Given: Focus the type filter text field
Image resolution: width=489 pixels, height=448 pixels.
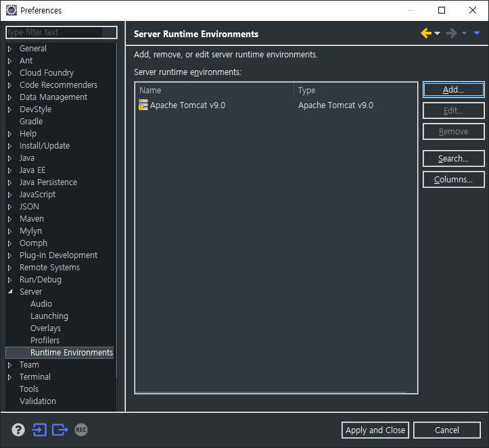Looking at the screenshot, I should [x=62, y=32].
